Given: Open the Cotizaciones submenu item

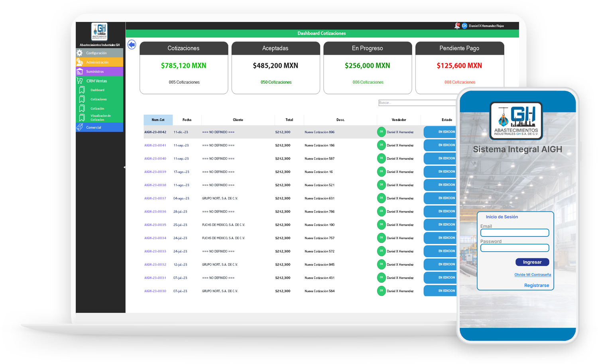Looking at the screenshot, I should click(98, 99).
